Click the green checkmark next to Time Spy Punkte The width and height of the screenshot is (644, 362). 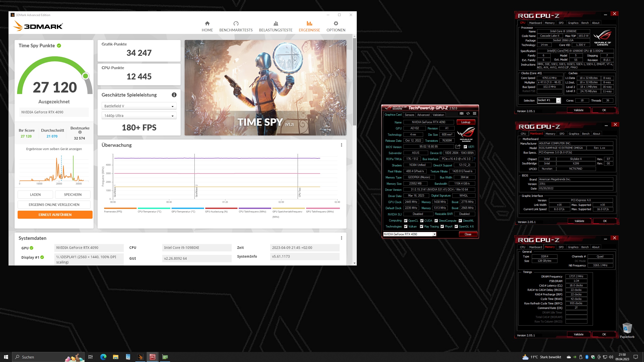tap(59, 46)
